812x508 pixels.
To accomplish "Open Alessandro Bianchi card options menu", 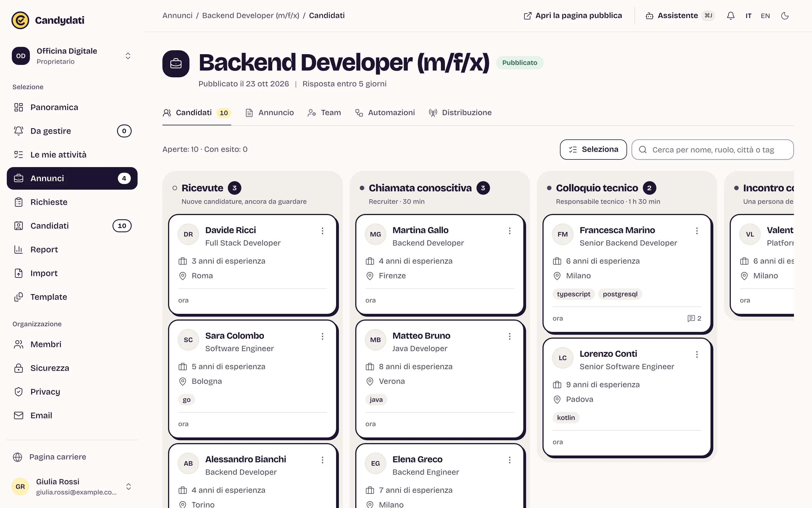I will tap(323, 460).
